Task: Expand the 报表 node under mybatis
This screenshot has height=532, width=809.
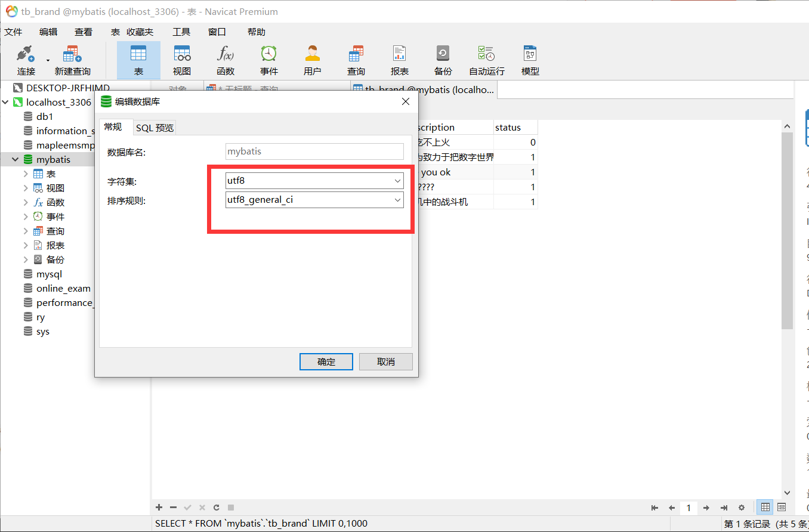Action: pyautogui.click(x=26, y=246)
